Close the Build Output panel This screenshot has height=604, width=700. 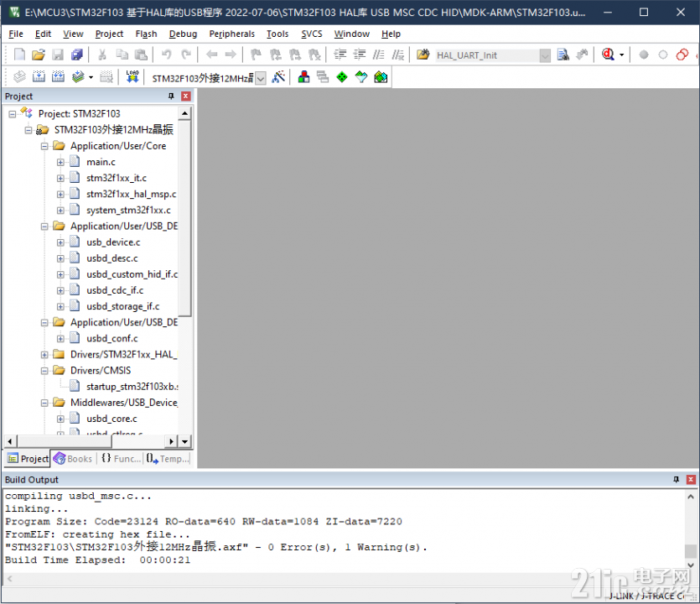pyautogui.click(x=691, y=479)
